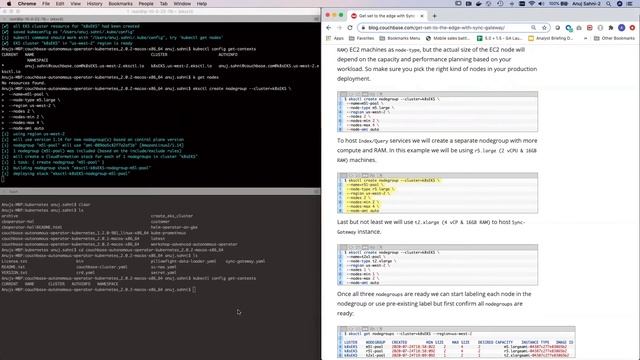The width and height of the screenshot is (640, 360).
Task: Click the lower terminal pane title bar
Action: coord(160,191)
